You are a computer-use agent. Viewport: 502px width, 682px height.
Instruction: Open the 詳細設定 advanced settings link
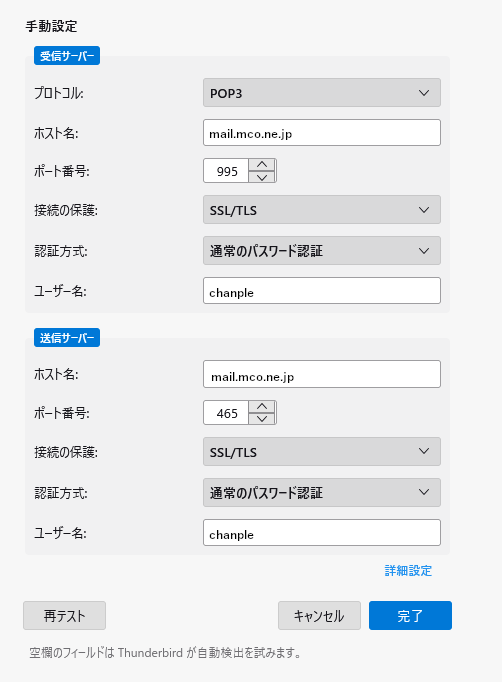tap(408, 570)
